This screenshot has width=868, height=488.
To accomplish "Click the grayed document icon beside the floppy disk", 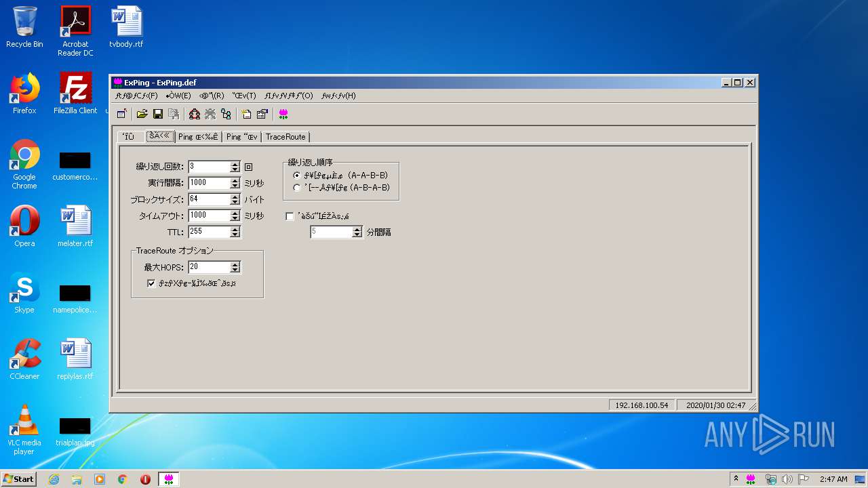I will 174,114.
